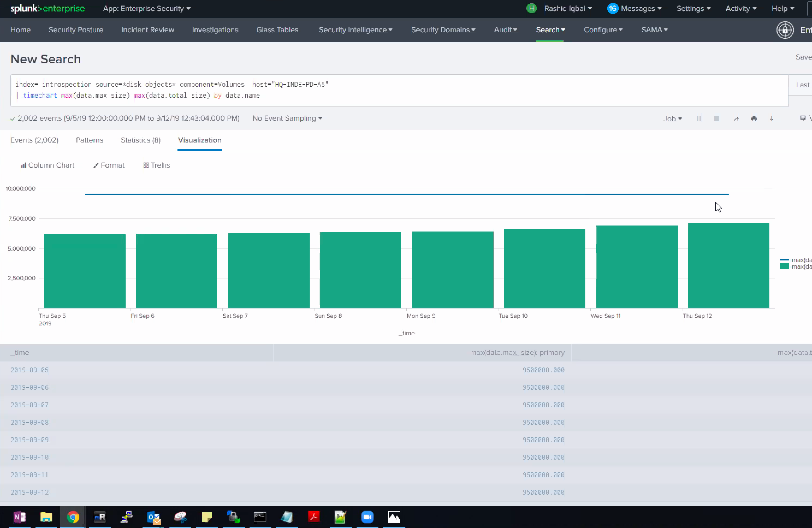Stop the search job
The height and width of the screenshot is (528, 812).
pos(716,119)
